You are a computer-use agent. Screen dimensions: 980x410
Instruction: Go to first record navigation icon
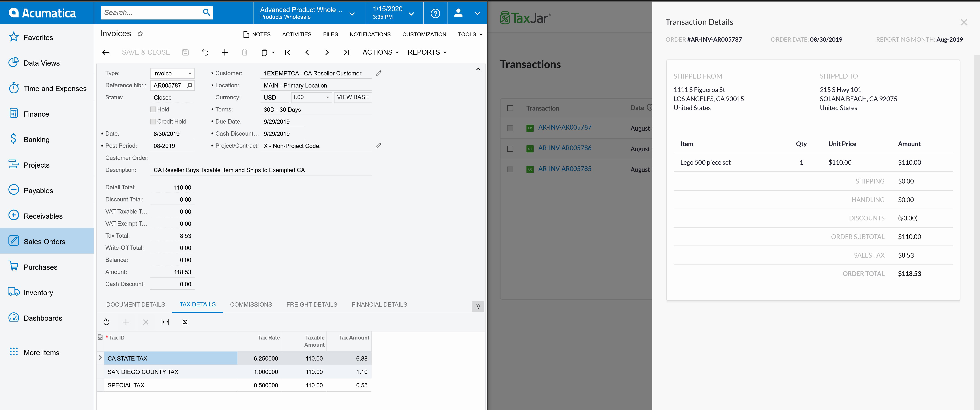click(287, 53)
